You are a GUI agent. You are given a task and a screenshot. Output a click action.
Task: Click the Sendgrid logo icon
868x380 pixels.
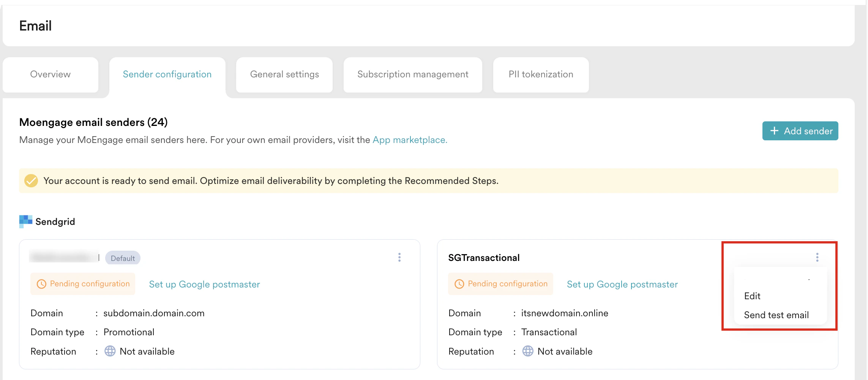click(25, 221)
